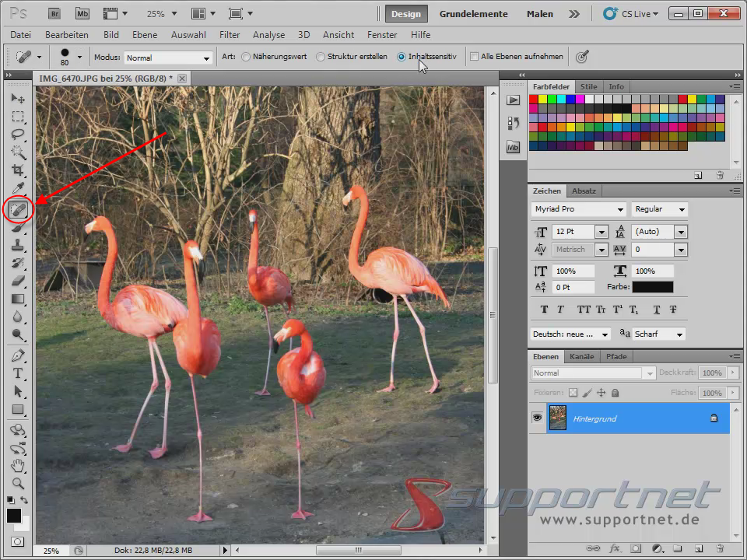Check the Alle Ebenen aufnehmen checkbox
Viewport: 747px width, 560px height.
[x=474, y=56]
